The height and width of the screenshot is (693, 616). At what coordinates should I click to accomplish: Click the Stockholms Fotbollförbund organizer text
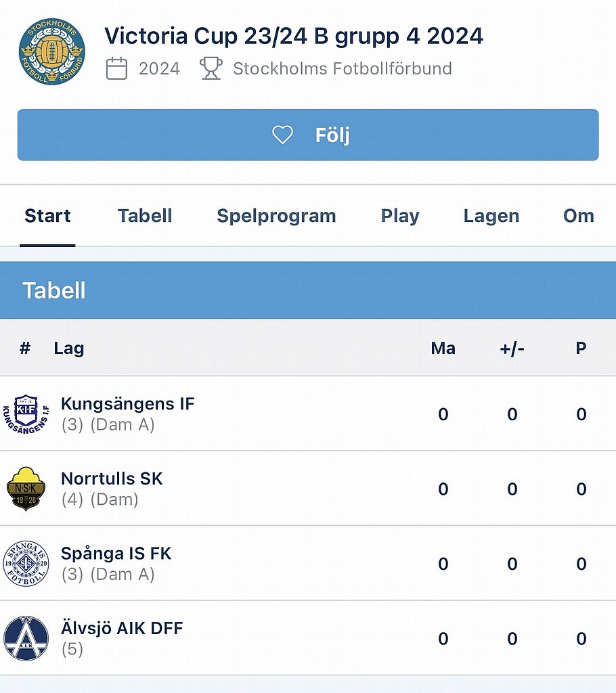342,68
